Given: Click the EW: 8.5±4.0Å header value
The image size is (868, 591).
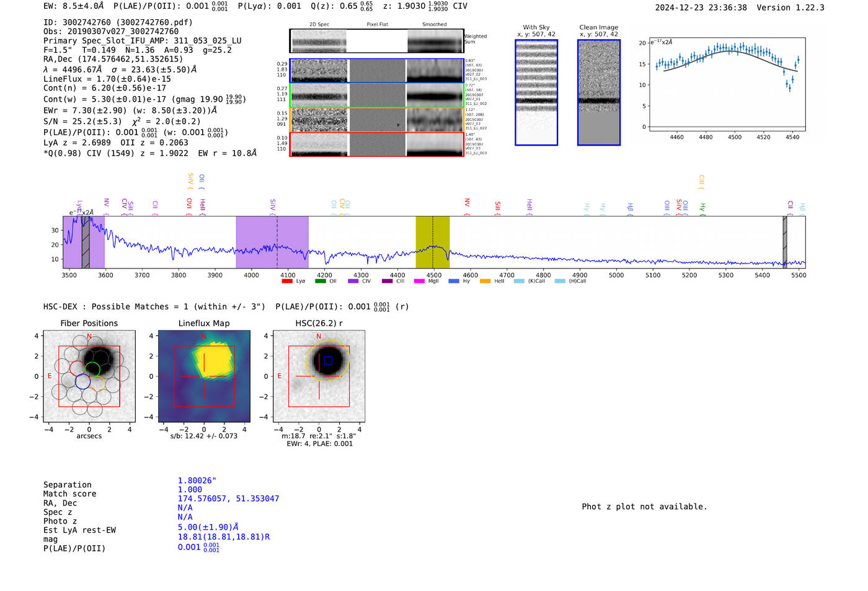Looking at the screenshot, I should 74,6.
